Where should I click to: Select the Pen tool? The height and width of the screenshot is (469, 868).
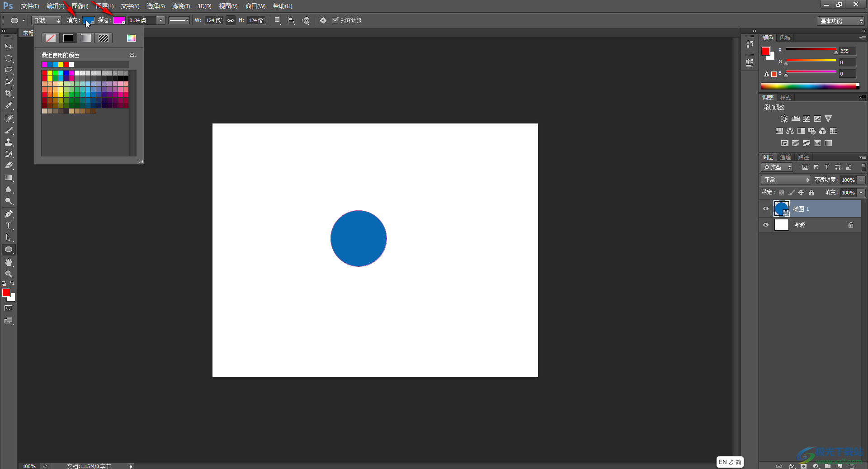click(9, 214)
